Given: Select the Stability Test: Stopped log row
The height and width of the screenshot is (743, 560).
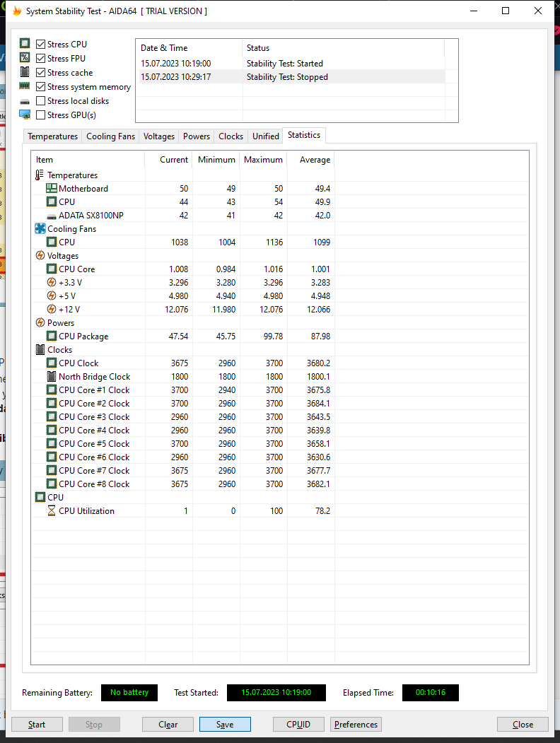Looking at the screenshot, I should coord(291,77).
